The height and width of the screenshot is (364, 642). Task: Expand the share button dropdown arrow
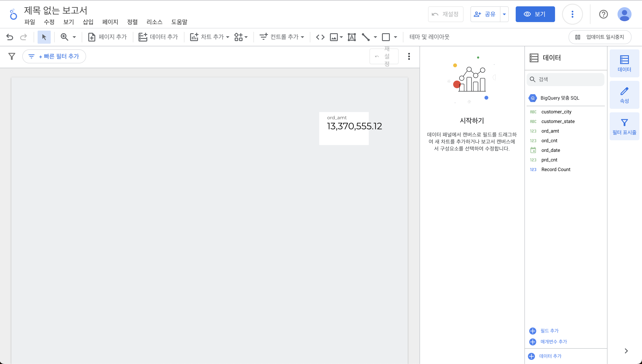pyautogui.click(x=504, y=14)
